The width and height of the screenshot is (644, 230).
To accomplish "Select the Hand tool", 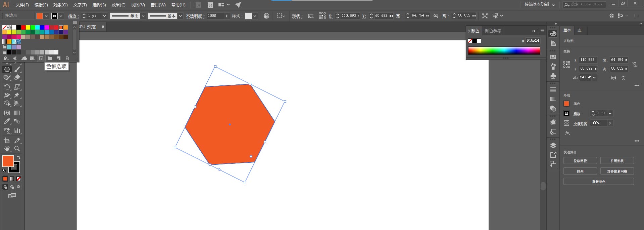I will pyautogui.click(x=7, y=149).
